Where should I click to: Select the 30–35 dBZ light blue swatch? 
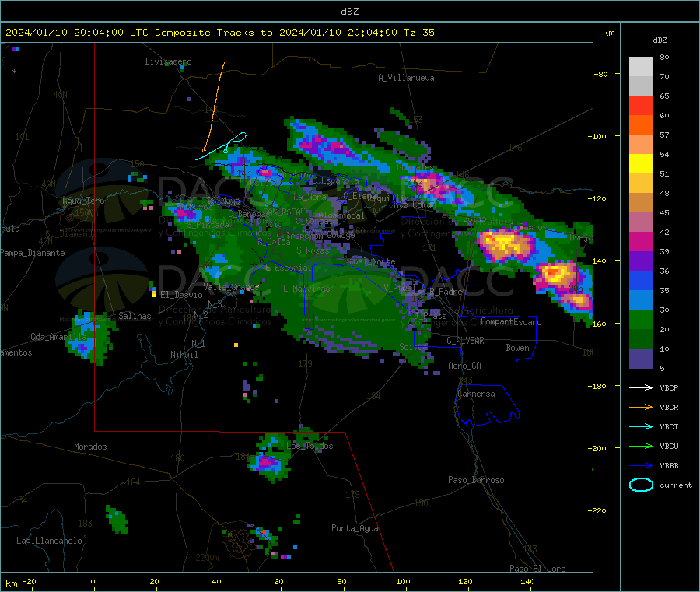641,300
